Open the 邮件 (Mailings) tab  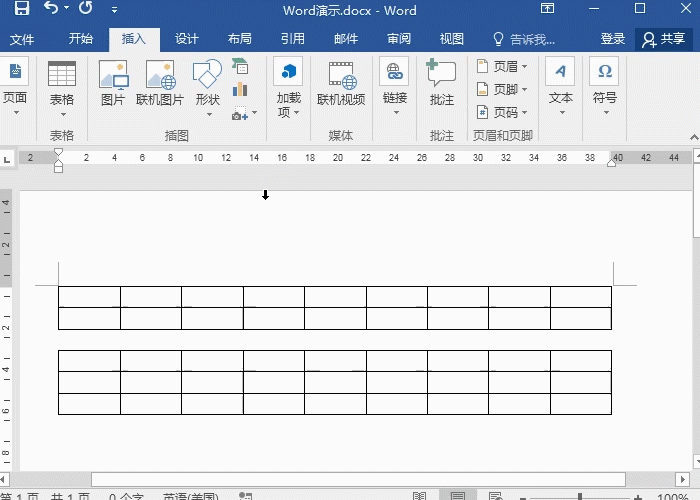[346, 39]
